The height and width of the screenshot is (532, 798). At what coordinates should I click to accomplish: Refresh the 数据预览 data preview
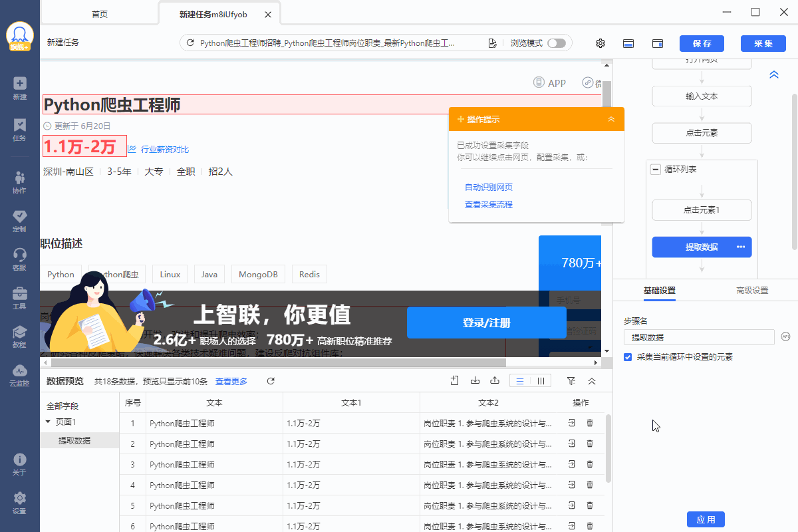271,381
